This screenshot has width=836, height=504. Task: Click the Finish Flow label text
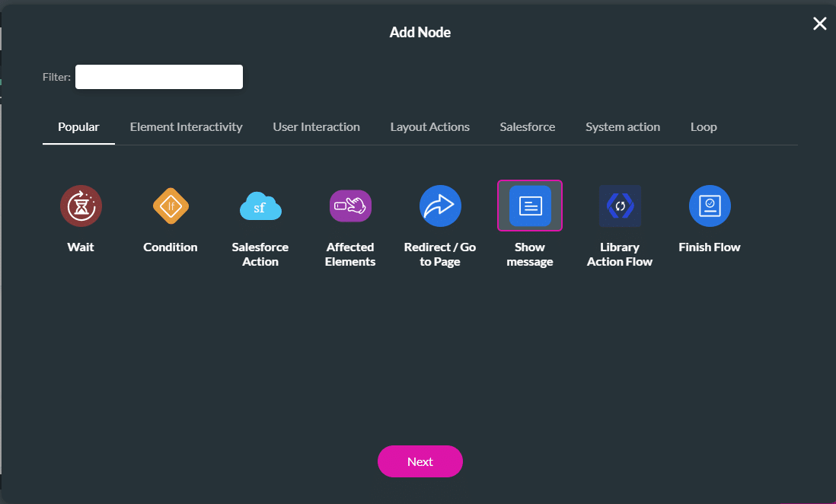click(x=710, y=247)
